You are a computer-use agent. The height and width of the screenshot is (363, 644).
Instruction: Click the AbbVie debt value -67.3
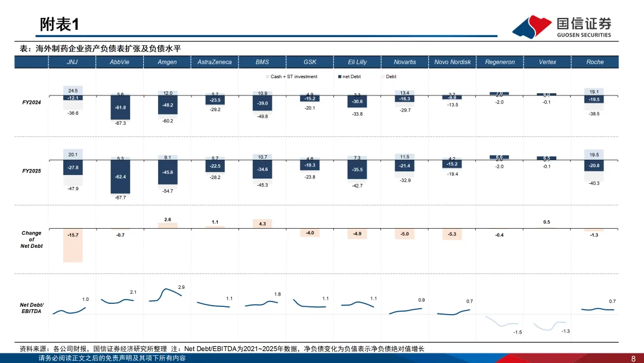(120, 124)
